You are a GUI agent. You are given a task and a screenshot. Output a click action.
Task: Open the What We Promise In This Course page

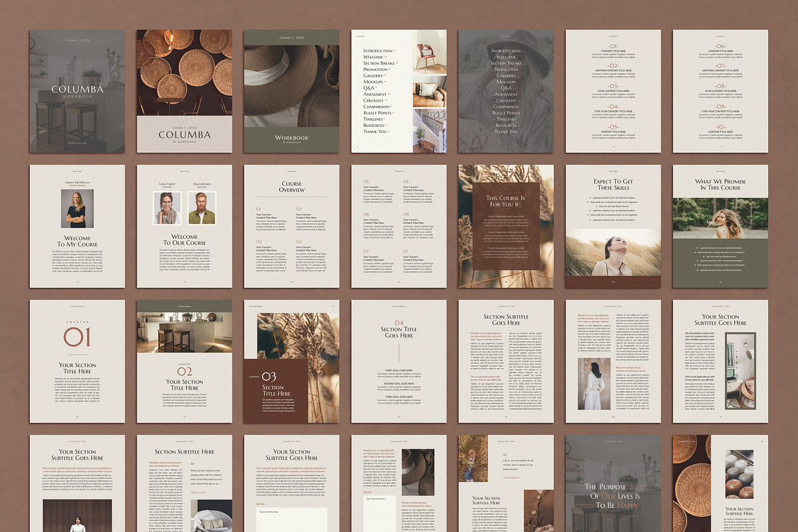pyautogui.click(x=720, y=227)
